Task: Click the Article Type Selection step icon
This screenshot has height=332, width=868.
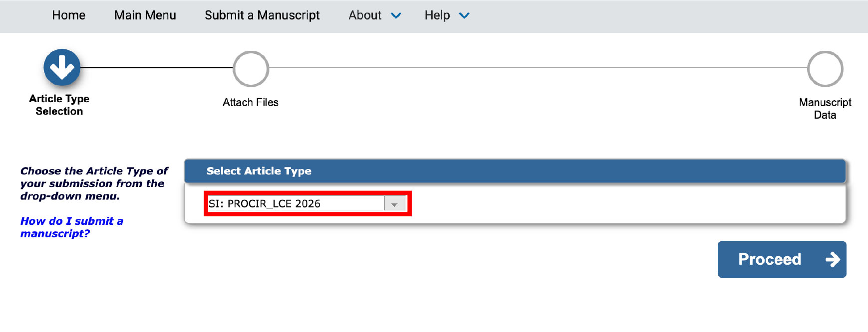Action: coord(62,67)
